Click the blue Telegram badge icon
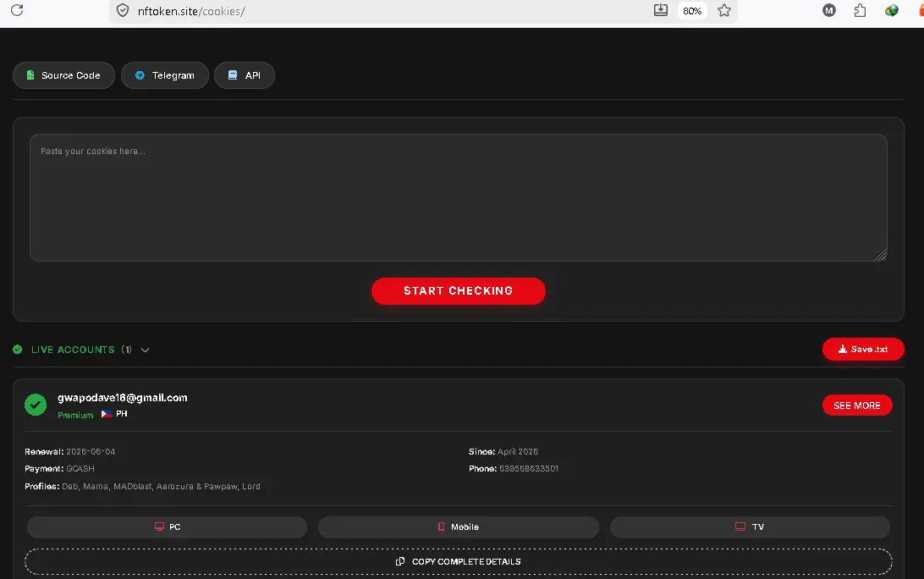924x579 pixels. click(140, 75)
